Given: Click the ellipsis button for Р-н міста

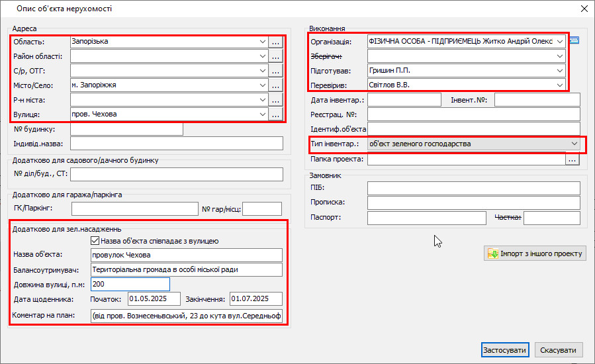Looking at the screenshot, I should point(276,100).
